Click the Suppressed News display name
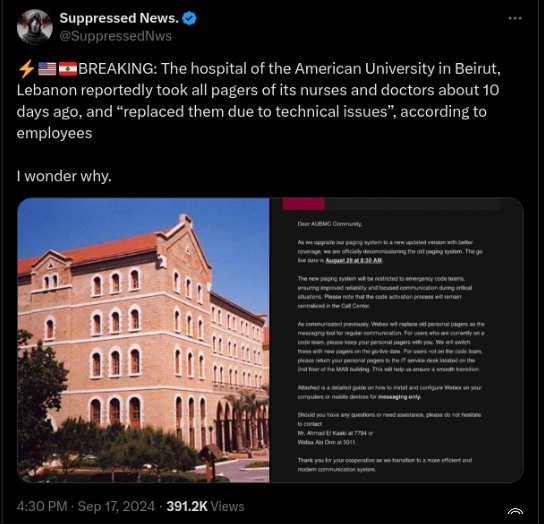 pos(119,18)
